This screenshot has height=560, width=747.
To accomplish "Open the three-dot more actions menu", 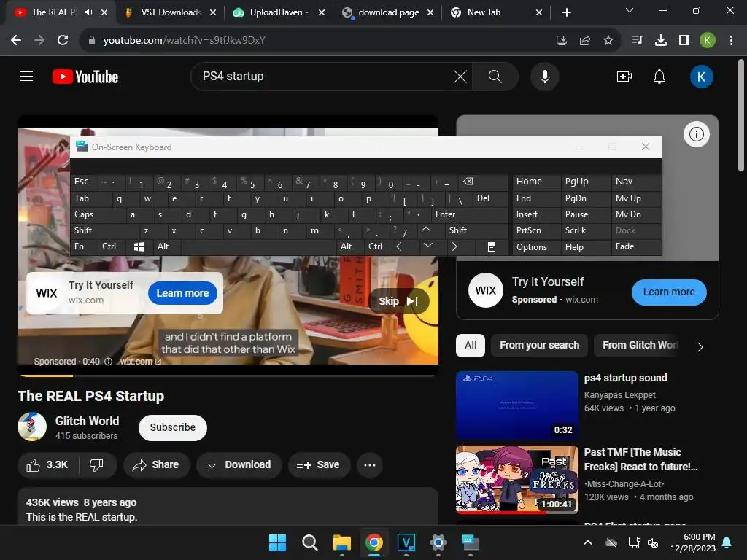I will tap(370, 464).
